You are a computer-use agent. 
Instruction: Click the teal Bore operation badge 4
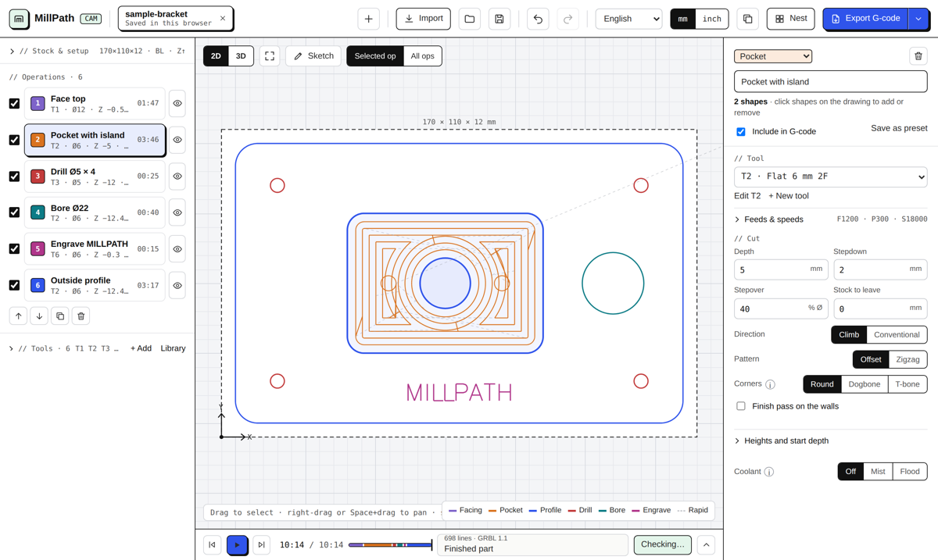coord(38,212)
